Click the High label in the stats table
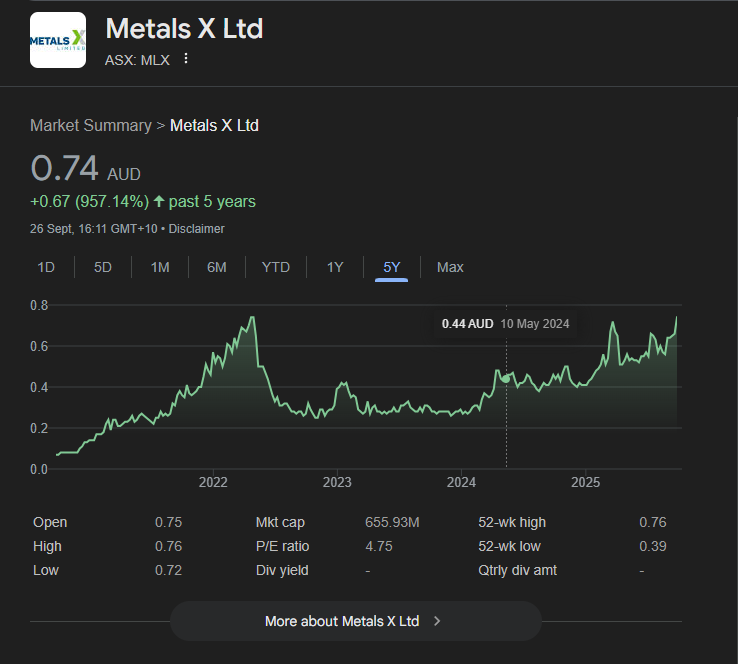Image resolution: width=738 pixels, height=664 pixels. [47, 546]
